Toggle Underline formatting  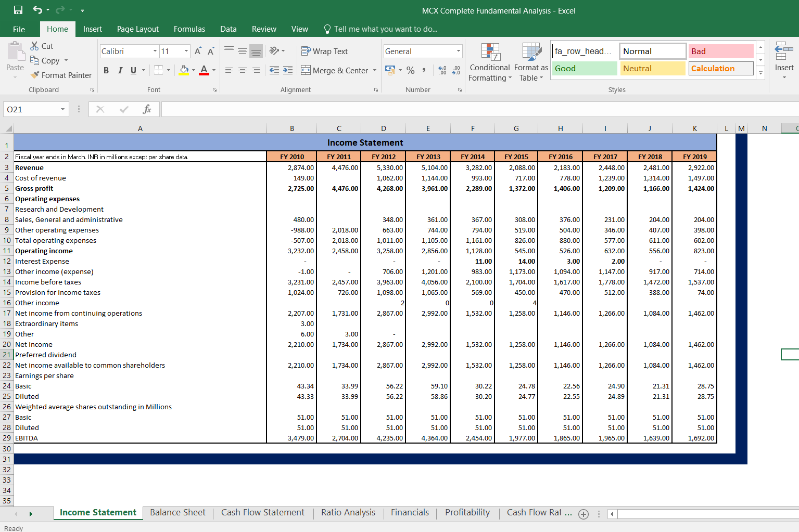(x=133, y=70)
